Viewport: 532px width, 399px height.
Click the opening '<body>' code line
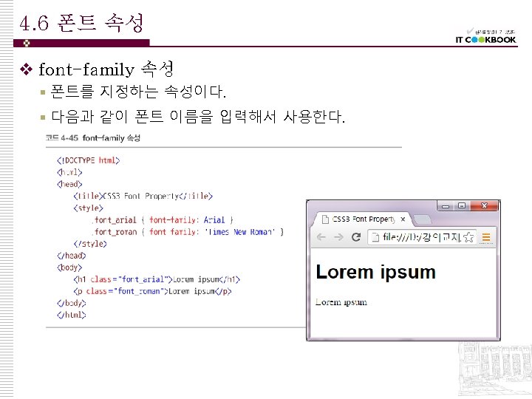69,267
